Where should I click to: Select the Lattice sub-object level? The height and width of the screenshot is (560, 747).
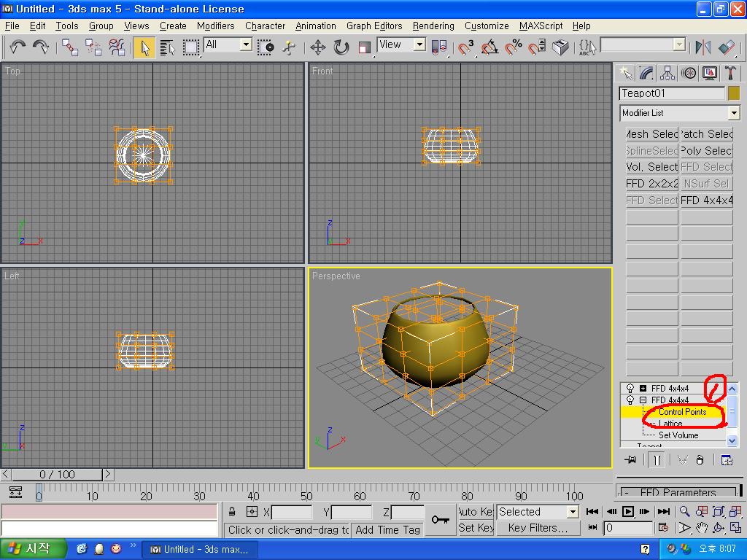coord(670,424)
